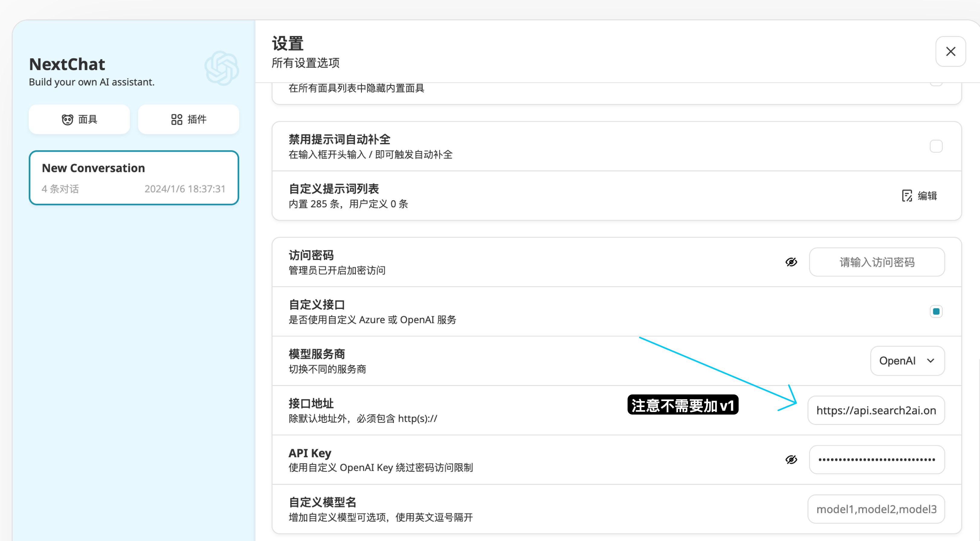Viewport: 980px width, 541px height.
Task: Enable the 禁用提示词自动补全 checkbox
Action: click(936, 146)
